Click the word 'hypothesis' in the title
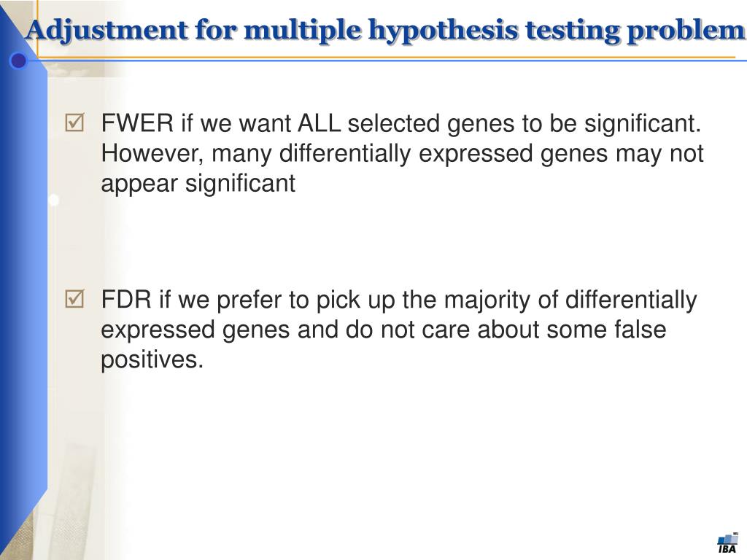Viewport: 747px width, 560px height. pos(443,31)
